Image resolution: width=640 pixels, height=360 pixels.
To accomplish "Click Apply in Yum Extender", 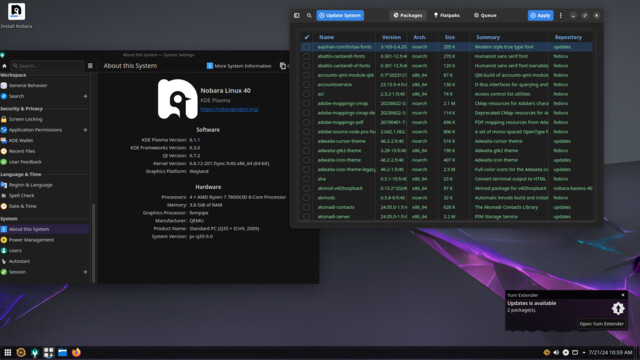I will click(540, 16).
